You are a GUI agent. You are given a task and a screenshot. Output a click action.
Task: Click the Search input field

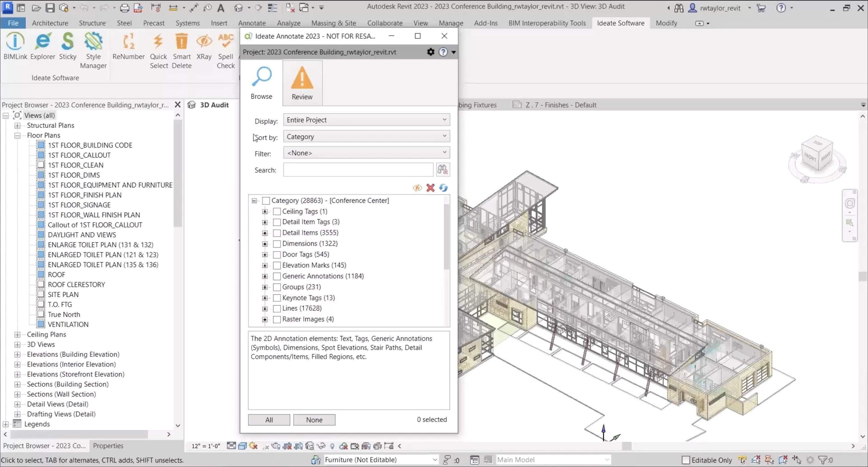click(x=358, y=170)
